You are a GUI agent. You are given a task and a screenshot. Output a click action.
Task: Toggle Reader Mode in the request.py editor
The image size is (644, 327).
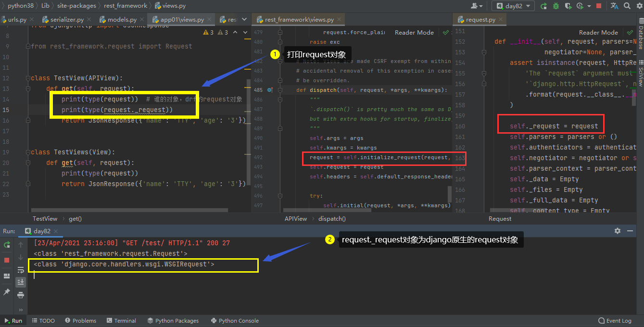click(x=598, y=33)
